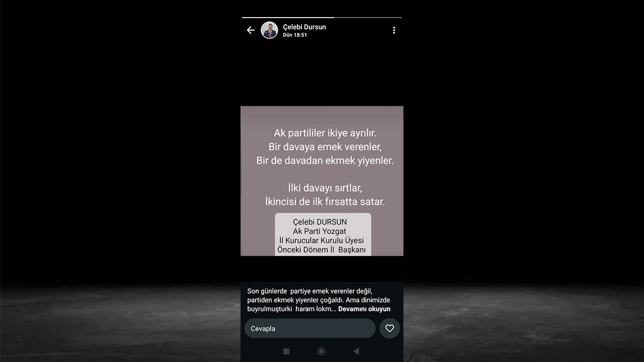The image size is (644, 362).
Task: Tap the line 'İlki davayı sırtlar,'
Action: click(x=325, y=188)
